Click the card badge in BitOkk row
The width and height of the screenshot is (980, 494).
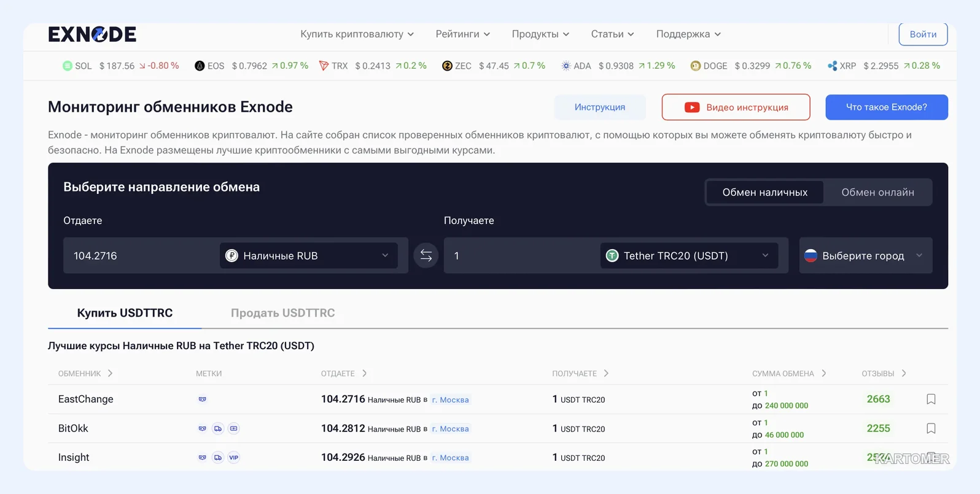pos(233,428)
